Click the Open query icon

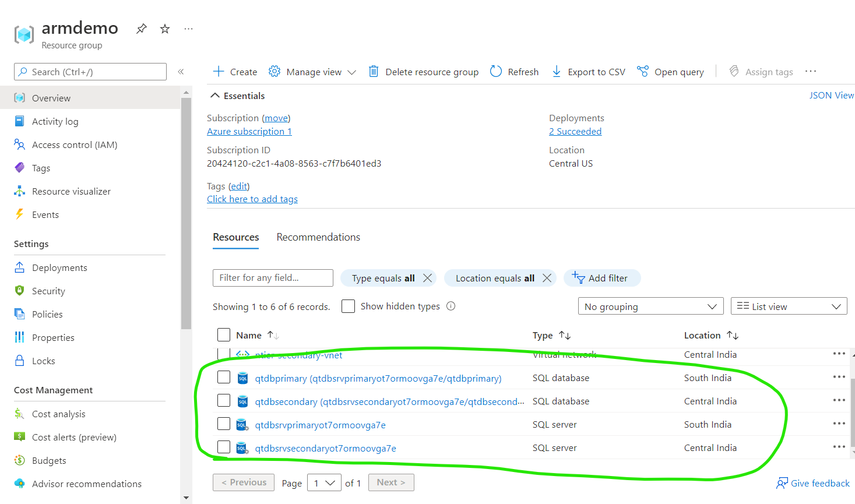[643, 71]
